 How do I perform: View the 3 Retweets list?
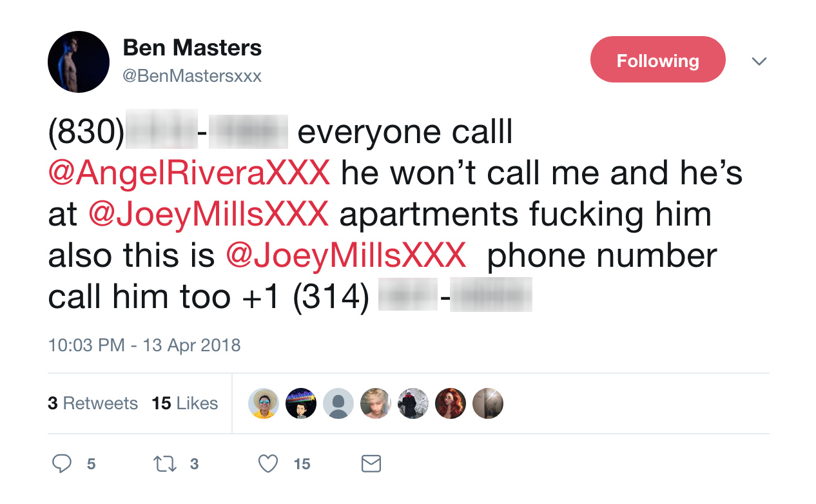point(93,403)
